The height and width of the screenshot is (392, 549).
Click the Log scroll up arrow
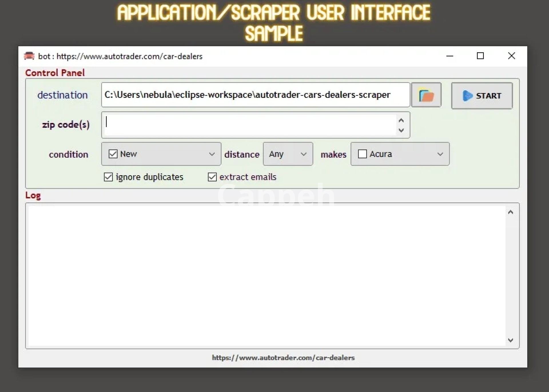(x=510, y=212)
